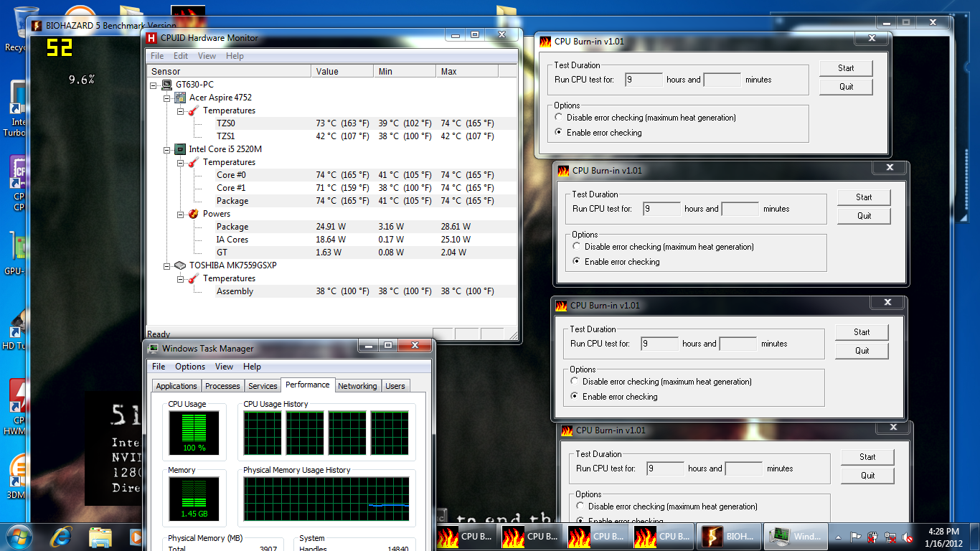Image resolution: width=980 pixels, height=551 pixels.
Task: Open HWMonitor View menu
Action: [207, 56]
